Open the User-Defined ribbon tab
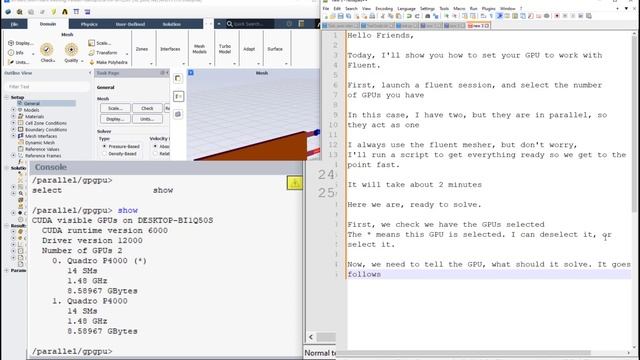 point(130,24)
